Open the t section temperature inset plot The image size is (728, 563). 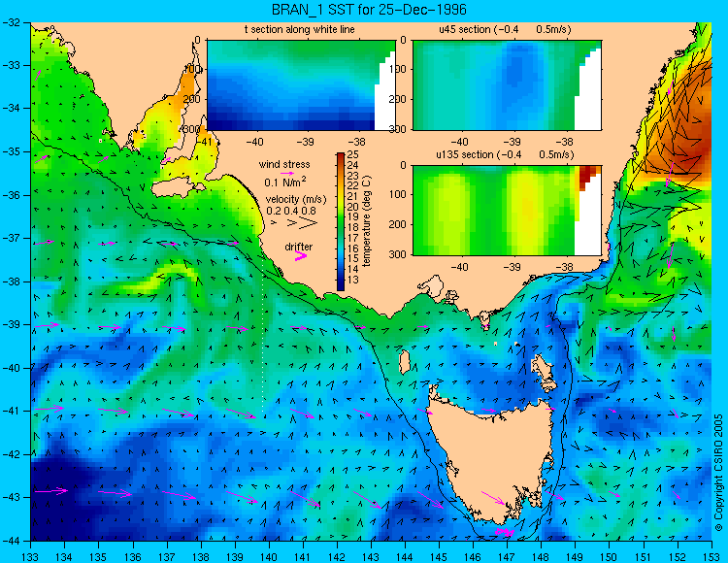(x=301, y=85)
